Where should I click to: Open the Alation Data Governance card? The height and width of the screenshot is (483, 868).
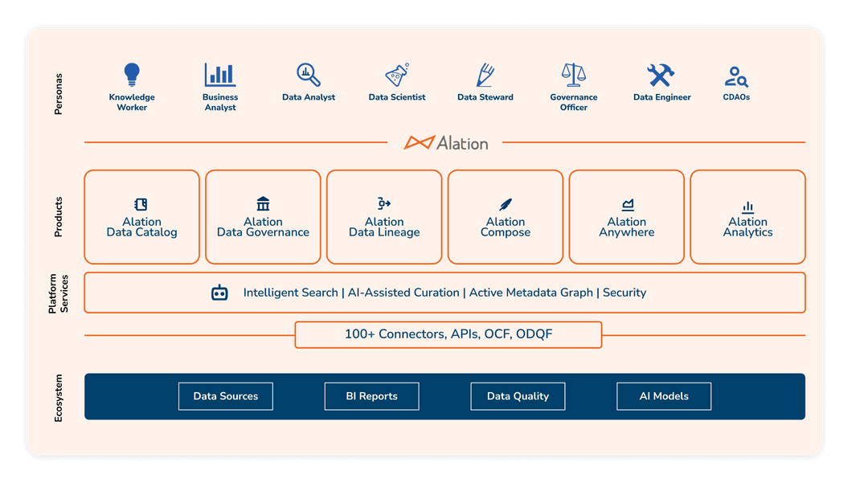point(263,217)
